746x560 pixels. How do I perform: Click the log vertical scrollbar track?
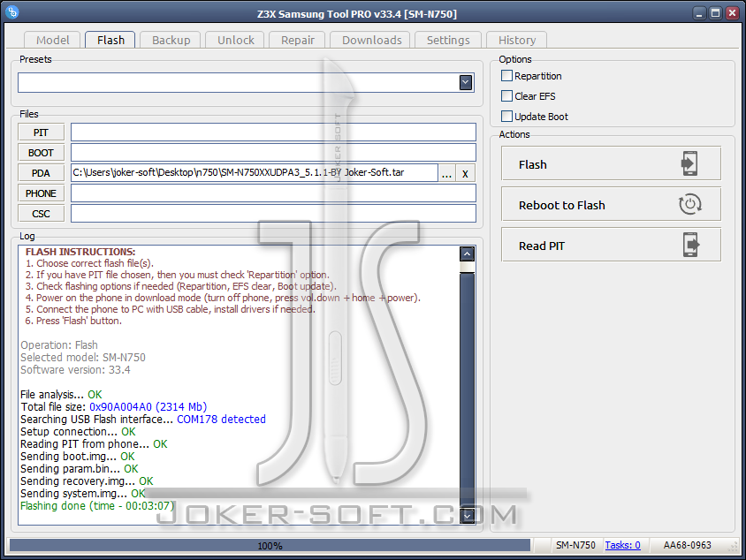[x=468, y=385]
